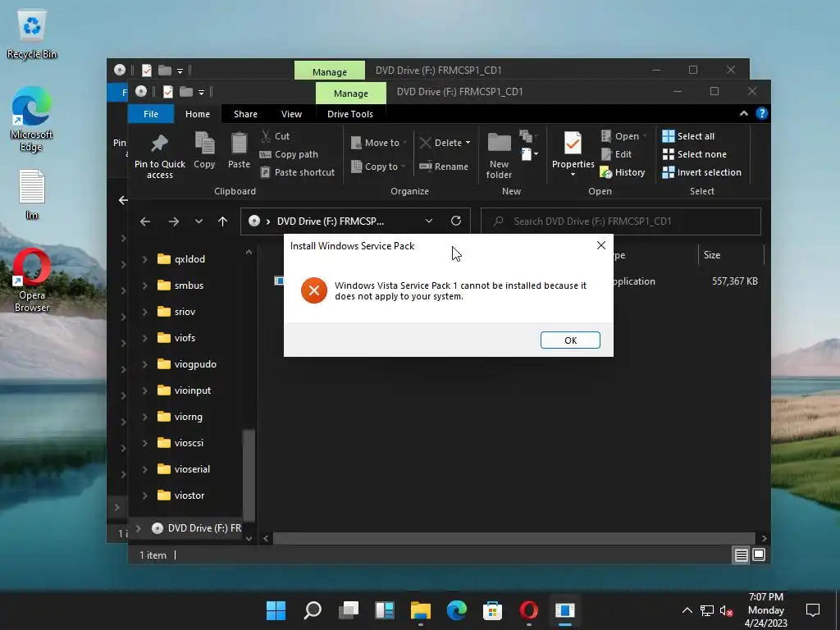Click the Open command in Open group
Screen dimensions: 840x630
point(620,136)
